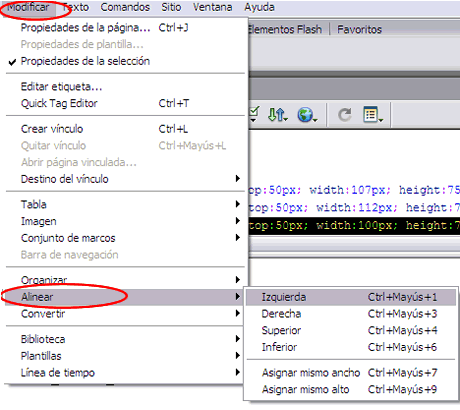The image size is (460, 410).
Task: Expand the Tabla submenu
Action: (x=125, y=204)
